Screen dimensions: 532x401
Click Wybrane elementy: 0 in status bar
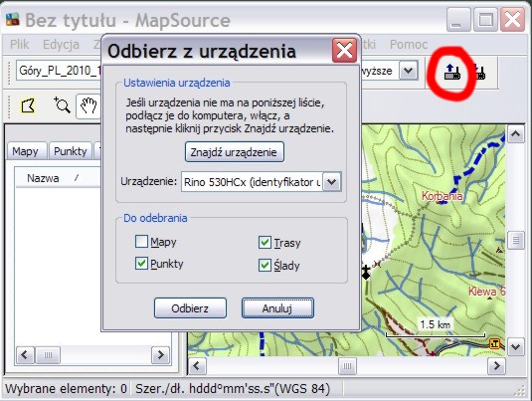pos(66,388)
